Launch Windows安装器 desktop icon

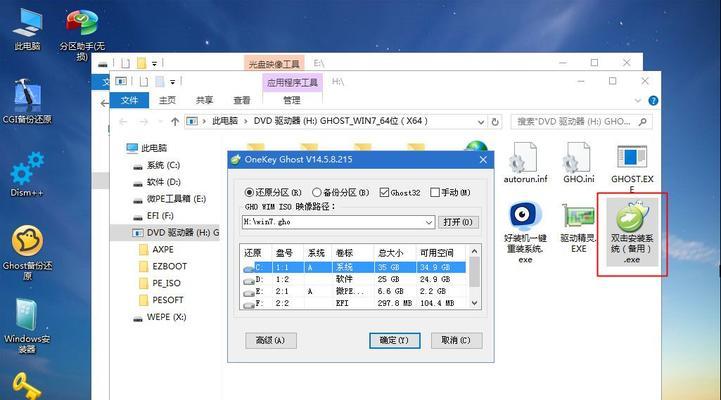(27, 326)
